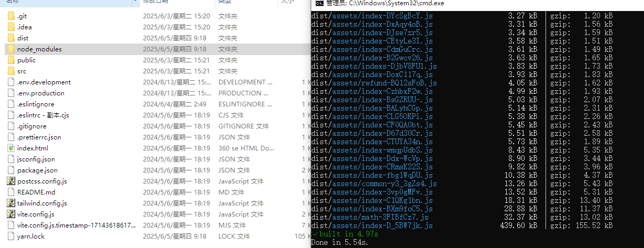
Task: Click the 'CJS 文件' type cell
Action: click(x=231, y=115)
